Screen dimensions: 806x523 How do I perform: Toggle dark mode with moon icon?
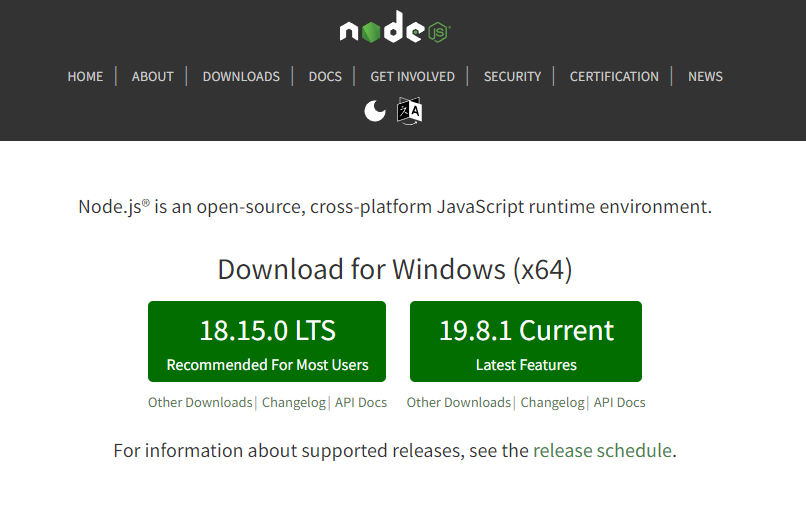pyautogui.click(x=375, y=111)
